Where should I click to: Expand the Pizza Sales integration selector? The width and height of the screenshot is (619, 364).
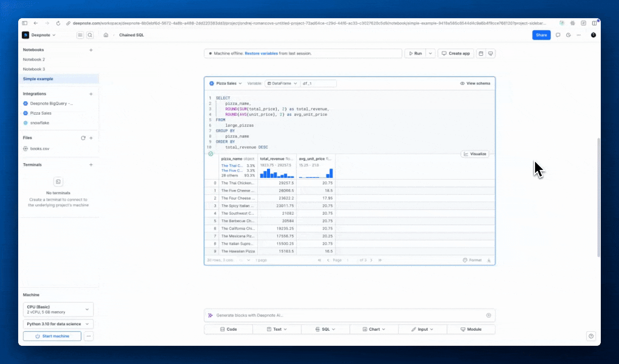[226, 83]
